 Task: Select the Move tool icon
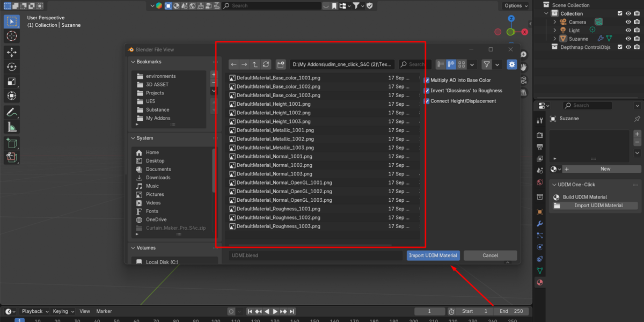point(11,52)
